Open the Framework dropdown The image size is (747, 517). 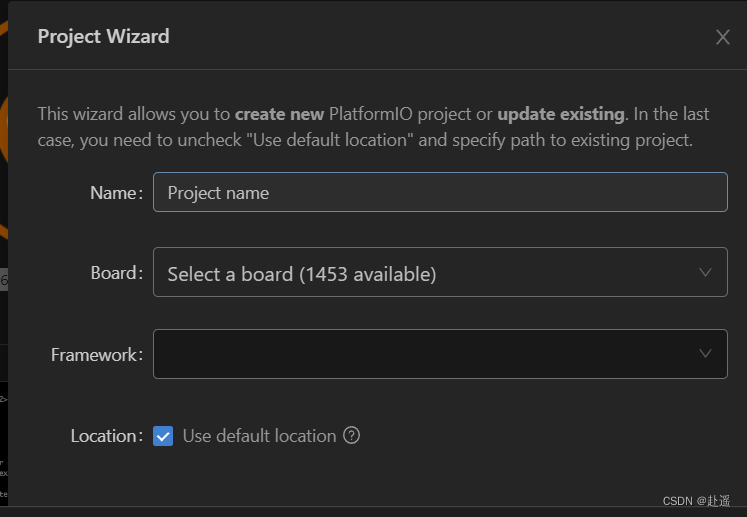(440, 354)
